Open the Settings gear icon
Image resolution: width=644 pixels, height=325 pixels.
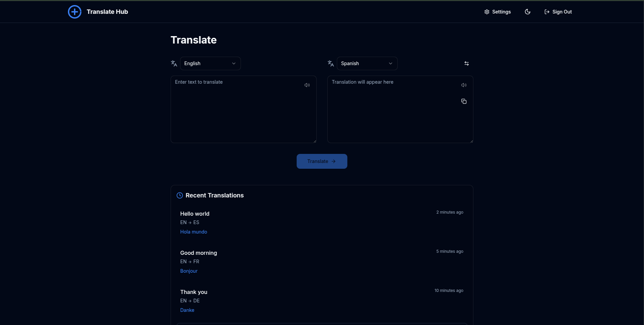pos(487,11)
